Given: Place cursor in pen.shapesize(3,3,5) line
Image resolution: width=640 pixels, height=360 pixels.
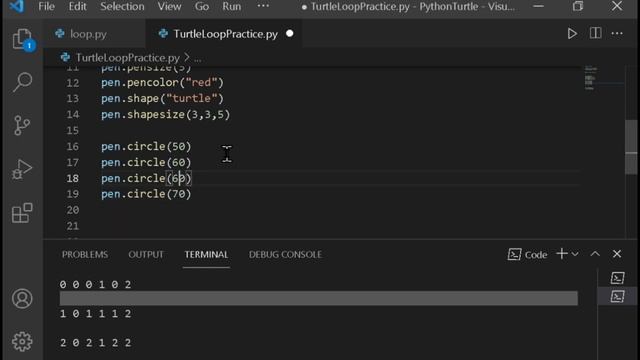Looking at the screenshot, I should point(166,114).
